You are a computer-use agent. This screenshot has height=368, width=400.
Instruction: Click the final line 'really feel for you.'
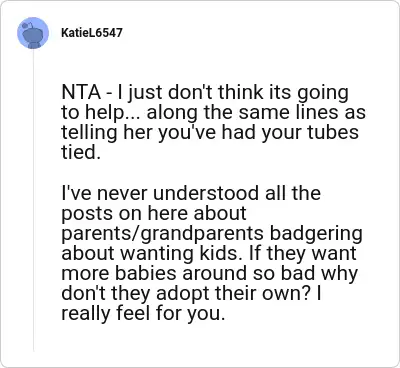(x=143, y=314)
